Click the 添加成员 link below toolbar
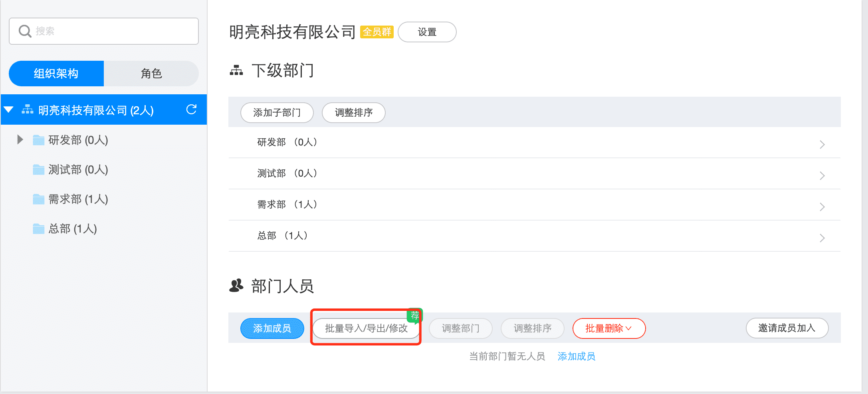The width and height of the screenshot is (868, 394). (576, 356)
